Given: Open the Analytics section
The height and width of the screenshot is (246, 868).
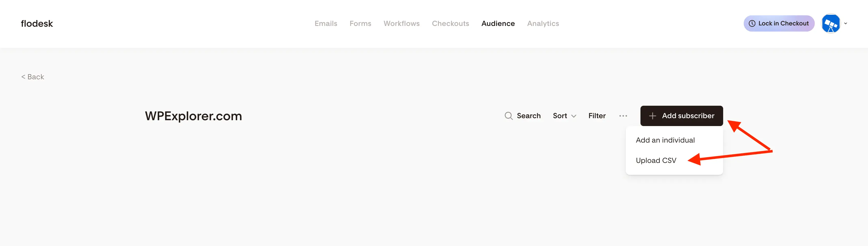Looking at the screenshot, I should click(x=543, y=23).
